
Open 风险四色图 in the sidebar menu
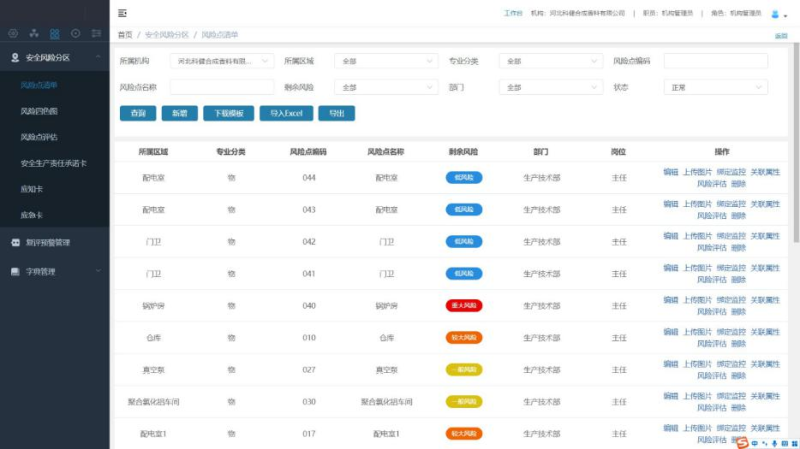39,111
